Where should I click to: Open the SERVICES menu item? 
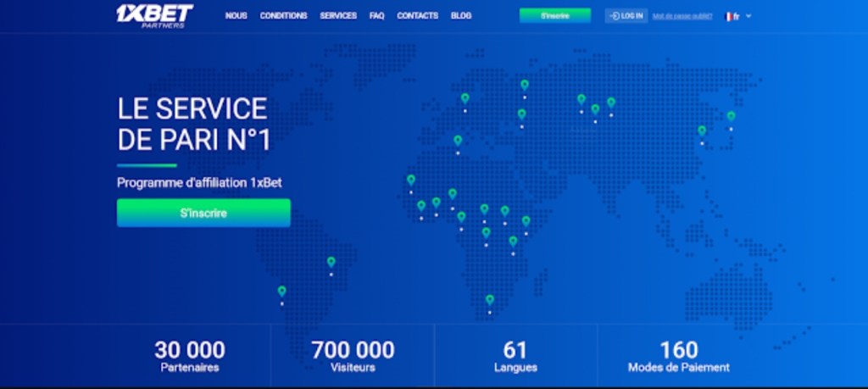pyautogui.click(x=338, y=16)
